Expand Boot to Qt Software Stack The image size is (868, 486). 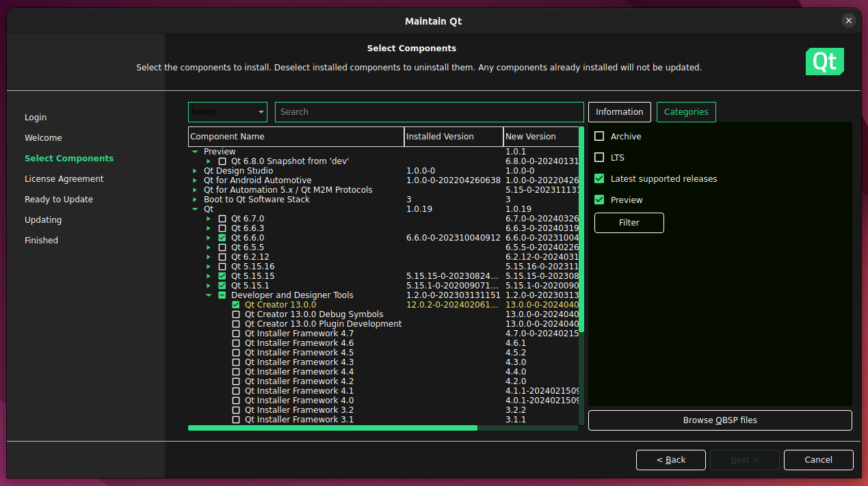(195, 200)
